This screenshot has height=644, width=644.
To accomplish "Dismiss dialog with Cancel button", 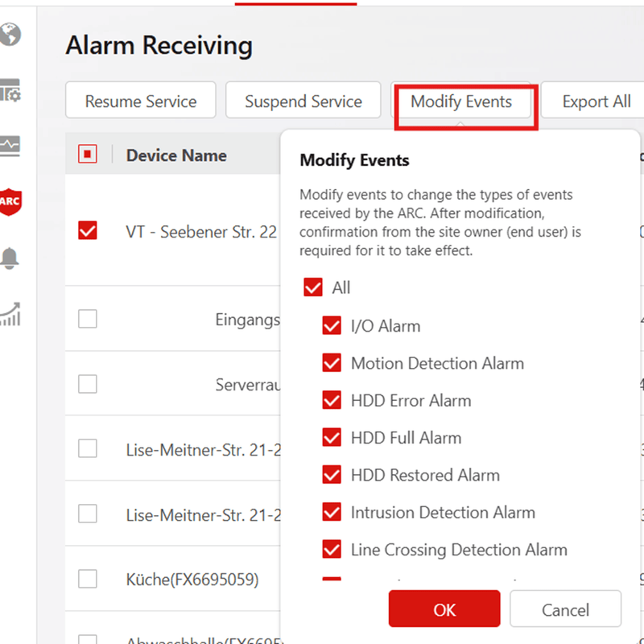I will pos(565,609).
